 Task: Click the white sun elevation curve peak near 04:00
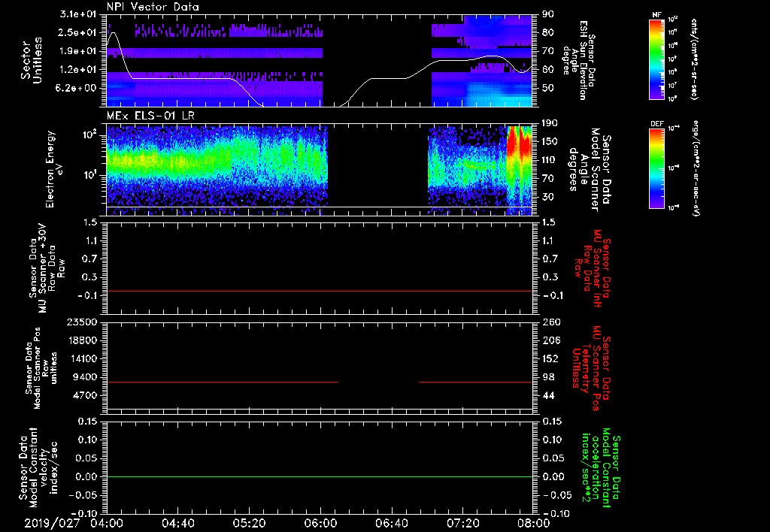click(114, 33)
